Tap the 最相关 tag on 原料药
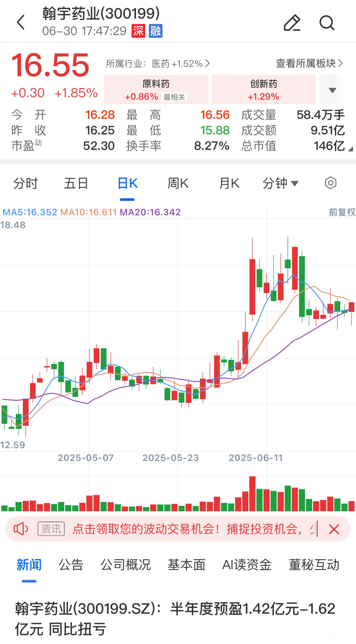The width and height of the screenshot is (356, 644). tap(174, 97)
